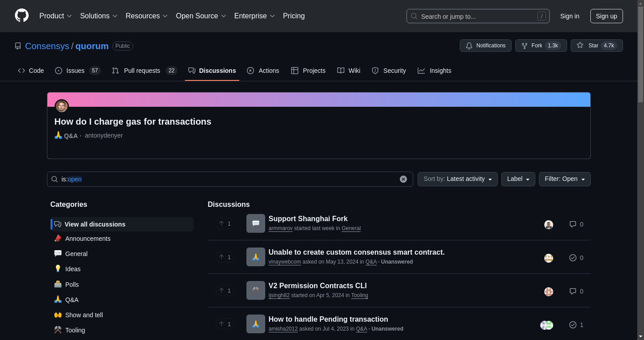644x340 pixels.
Task: Select the General category in sidebar
Action: (122, 254)
